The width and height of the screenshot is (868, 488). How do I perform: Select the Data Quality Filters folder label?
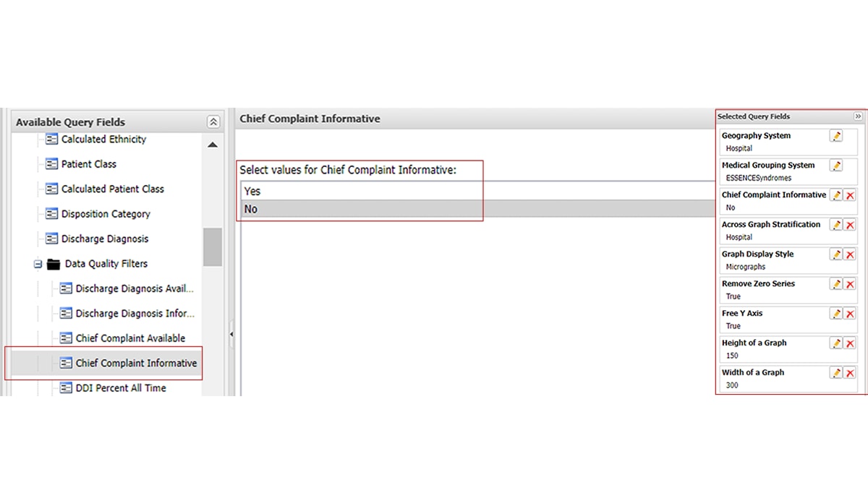pos(106,264)
